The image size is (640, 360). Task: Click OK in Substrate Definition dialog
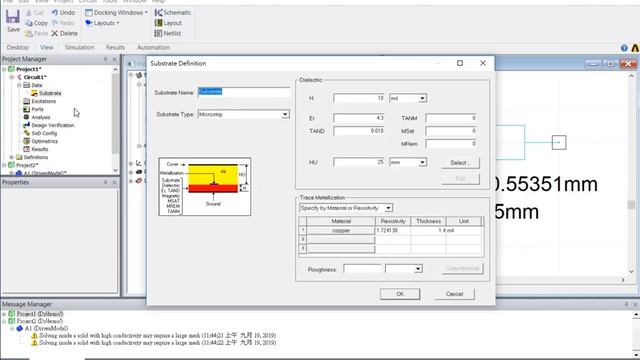tap(400, 294)
